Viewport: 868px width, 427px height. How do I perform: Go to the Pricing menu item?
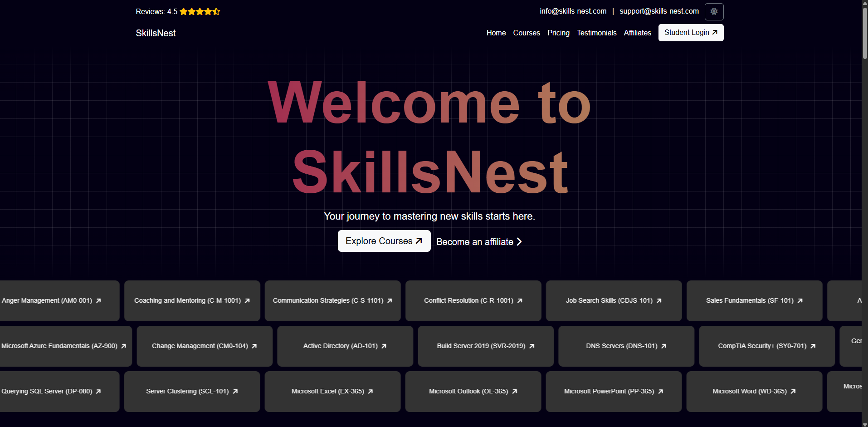point(558,33)
